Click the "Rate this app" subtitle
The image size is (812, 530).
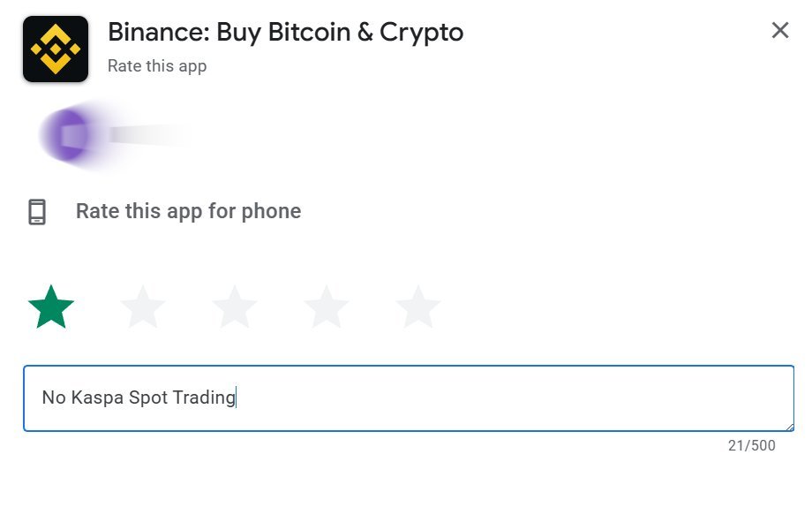157,66
